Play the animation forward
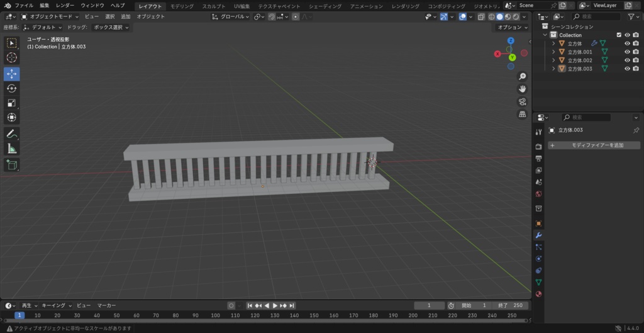 pos(275,305)
